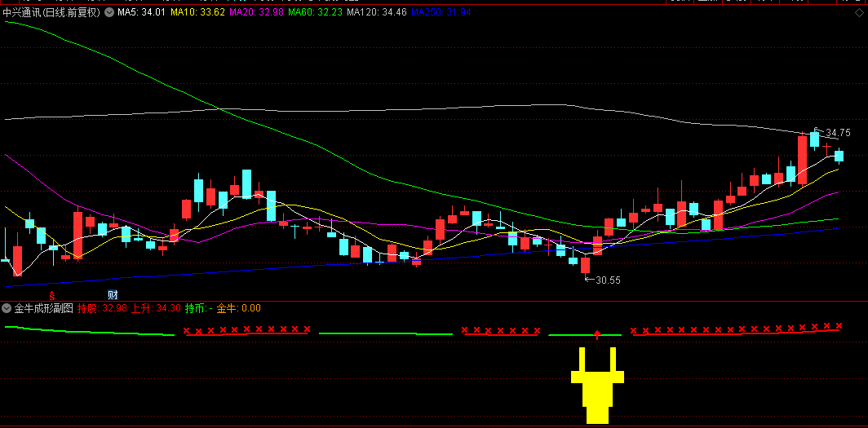The image size is (868, 428).
Task: Open the dropdown beside 中兴通讯(日线.前复权)
Action: [x=109, y=11]
